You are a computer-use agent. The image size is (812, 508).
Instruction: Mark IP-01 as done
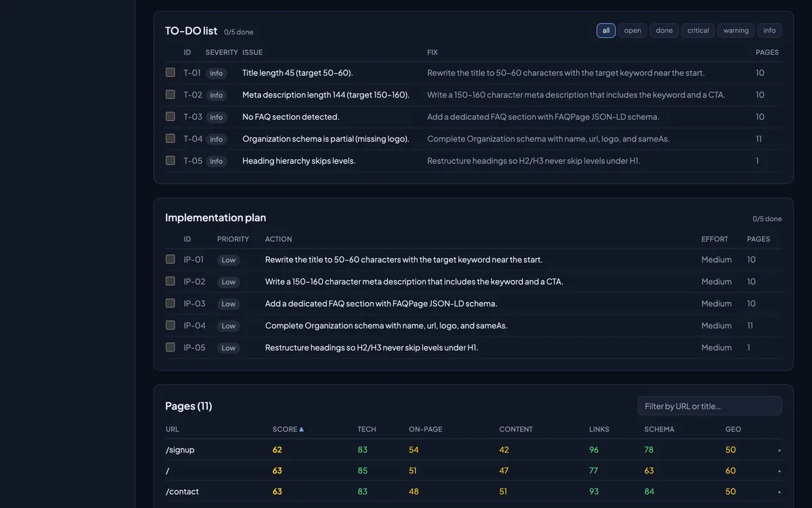[x=171, y=259]
